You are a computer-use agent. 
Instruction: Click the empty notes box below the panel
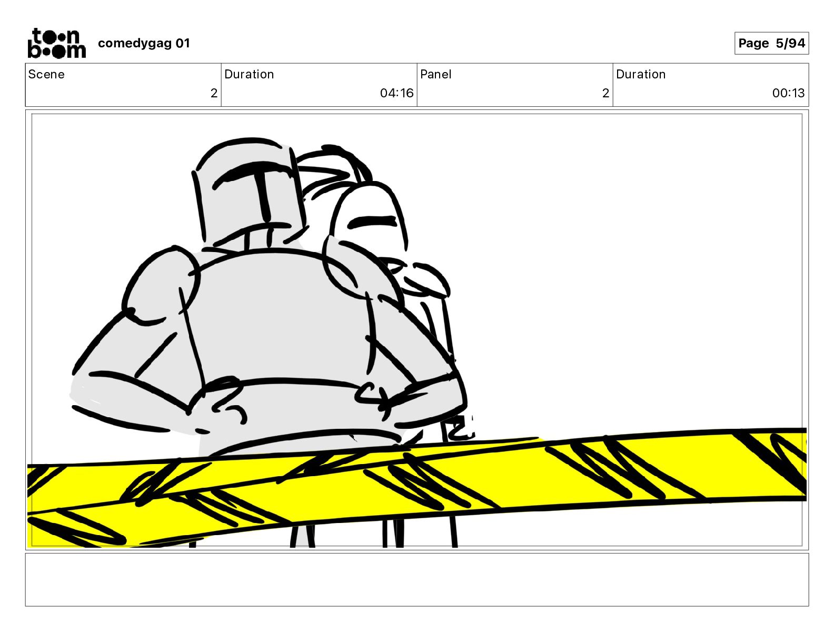pyautogui.click(x=417, y=579)
